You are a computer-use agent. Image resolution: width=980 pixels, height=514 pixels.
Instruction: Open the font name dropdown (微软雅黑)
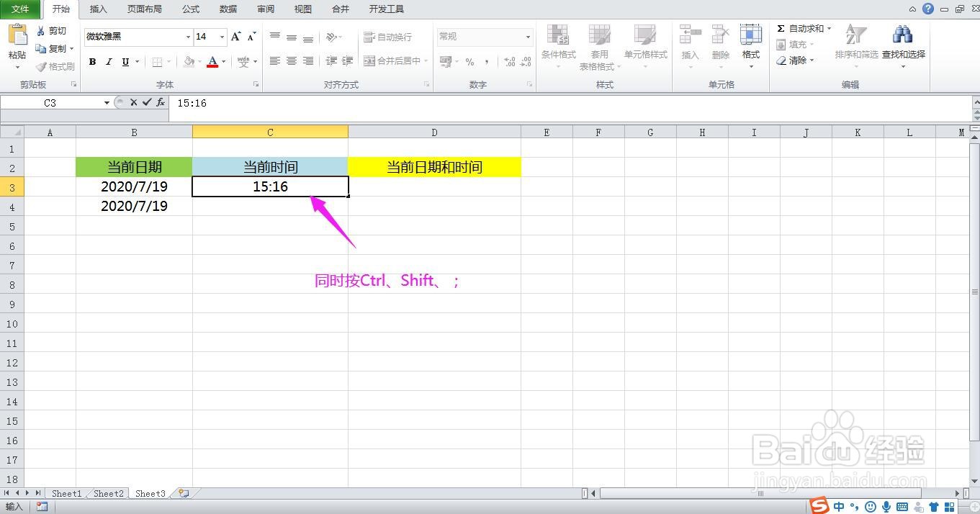click(x=189, y=37)
